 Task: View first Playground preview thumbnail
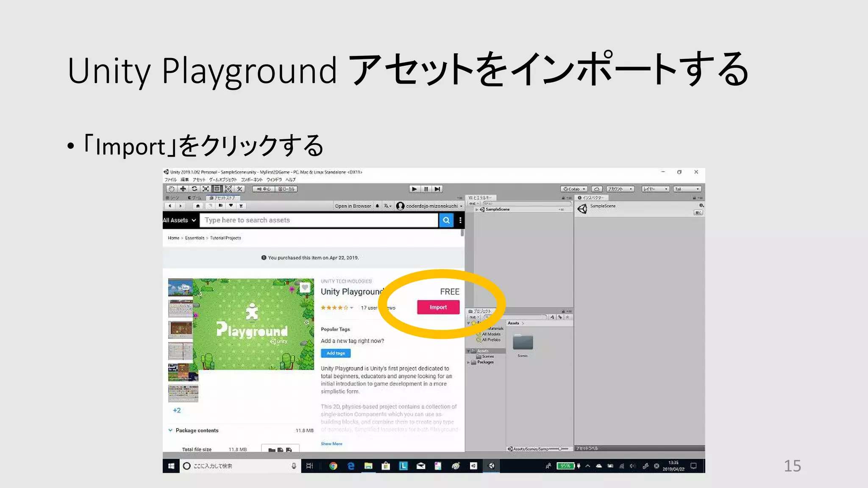pyautogui.click(x=181, y=288)
